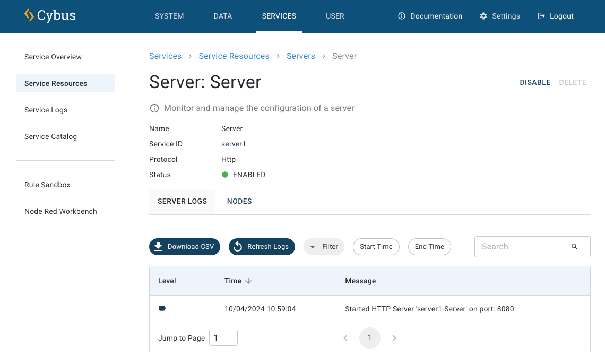This screenshot has height=364, width=605.
Task: Click the info icon beside server description
Action: coord(154,108)
